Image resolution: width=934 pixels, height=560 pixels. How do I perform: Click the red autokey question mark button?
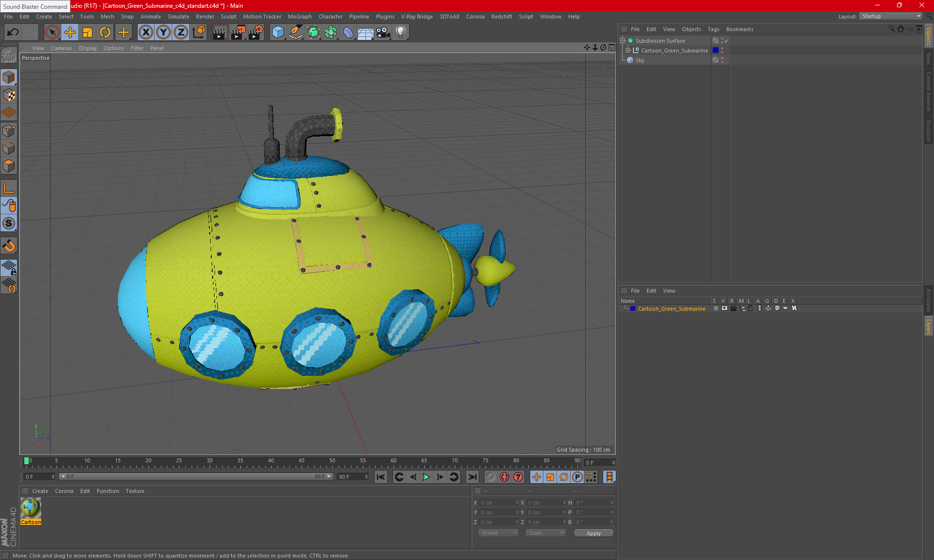click(518, 477)
